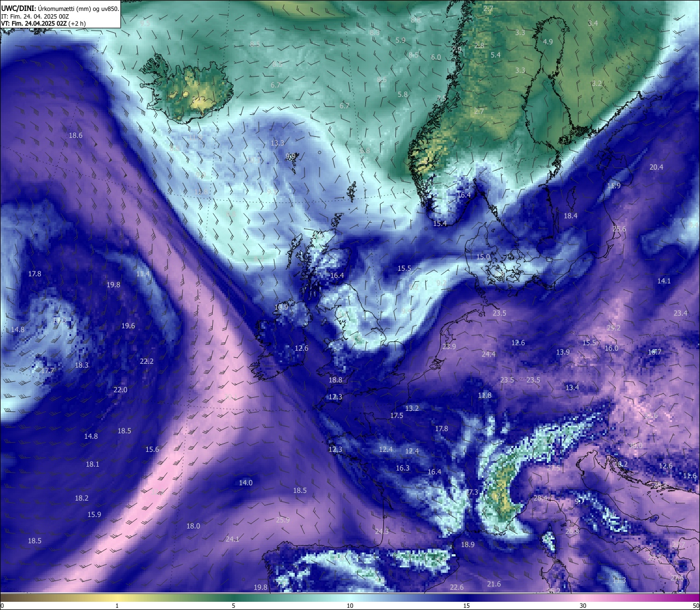Click the 17.7 value label
Screen dimensions: 700x610
pos(48,370)
